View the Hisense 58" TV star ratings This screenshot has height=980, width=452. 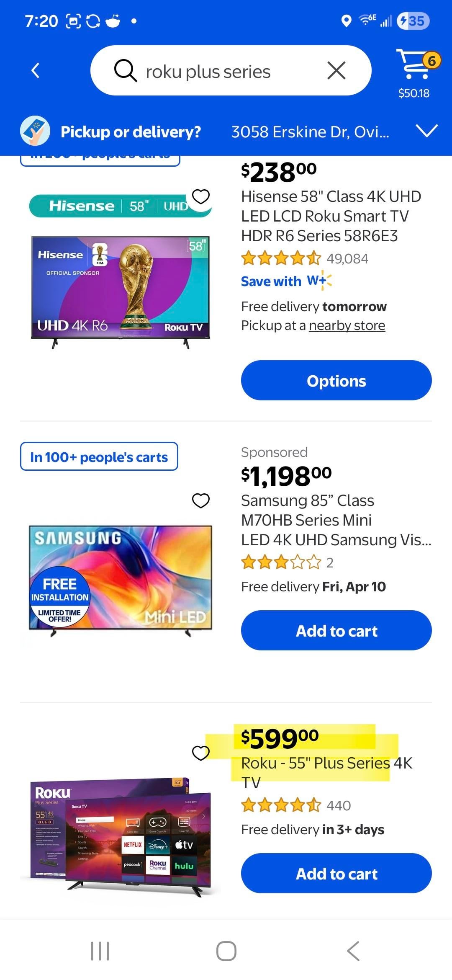(281, 258)
